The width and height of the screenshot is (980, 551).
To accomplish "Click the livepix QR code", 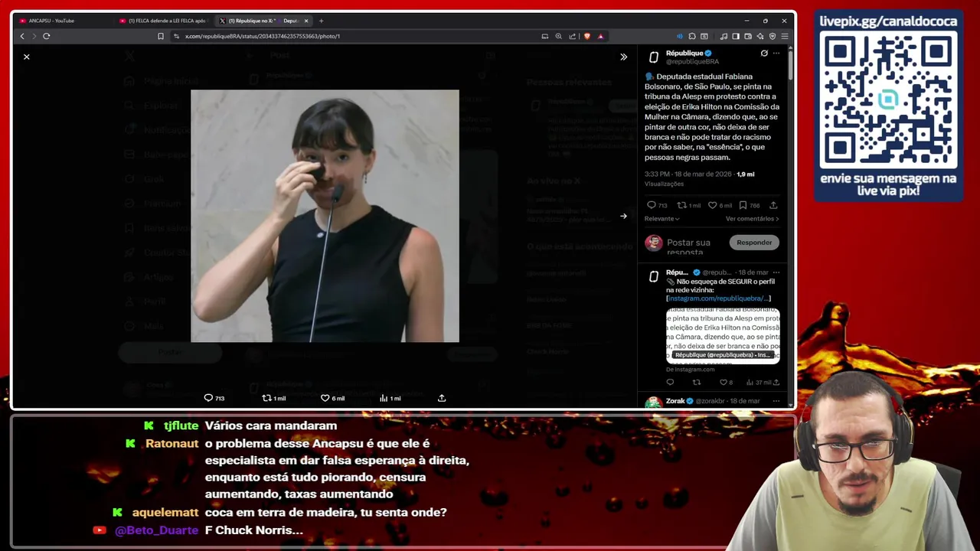I will coord(888,100).
